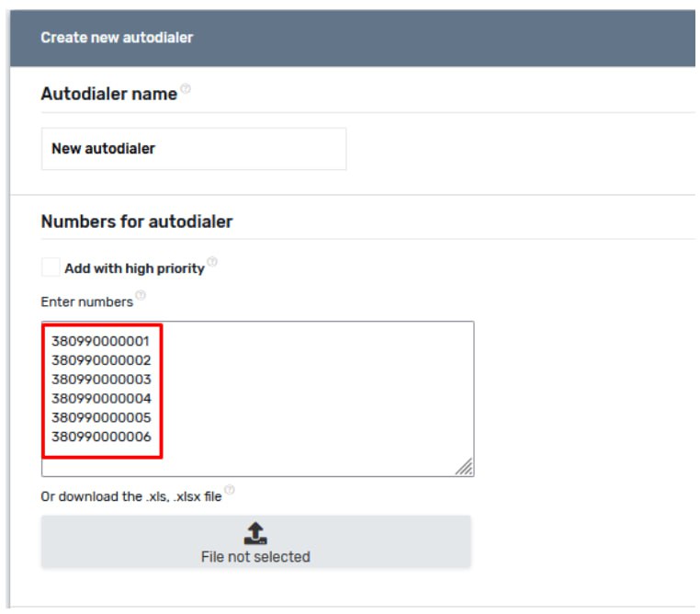This screenshot has width=700, height=614.
Task: Click the 'Numbers for autodialer' section heading
Action: click(137, 222)
